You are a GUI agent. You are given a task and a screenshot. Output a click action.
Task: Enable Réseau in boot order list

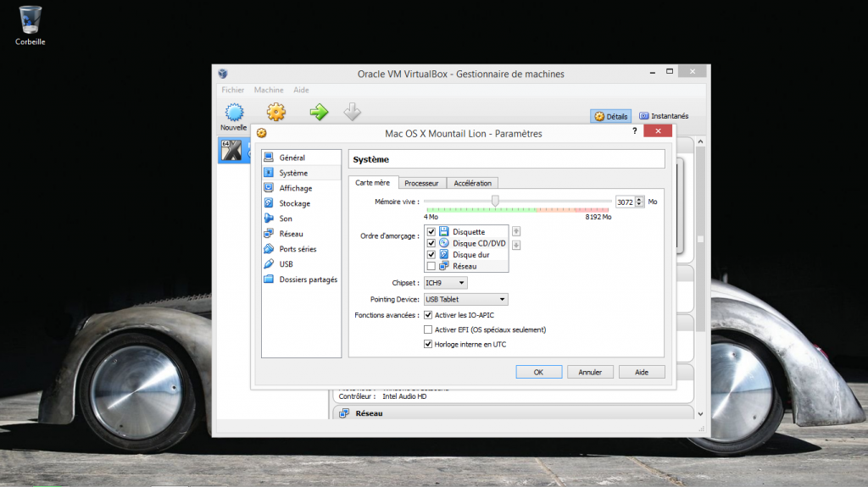431,266
